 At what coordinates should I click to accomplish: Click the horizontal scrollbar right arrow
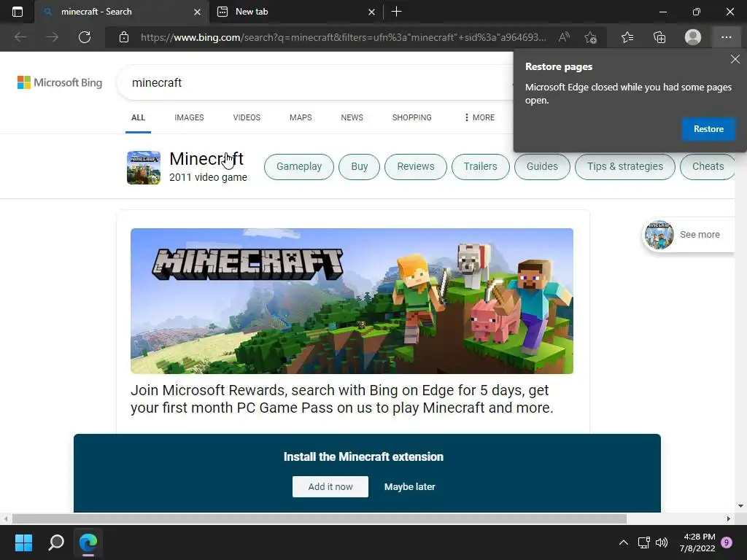pos(729,518)
